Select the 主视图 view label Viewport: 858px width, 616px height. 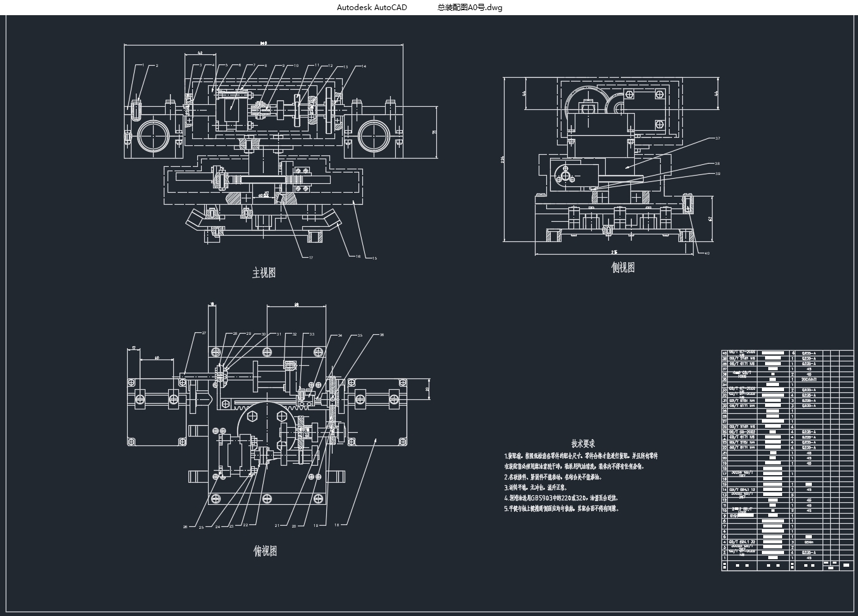pyautogui.click(x=264, y=273)
